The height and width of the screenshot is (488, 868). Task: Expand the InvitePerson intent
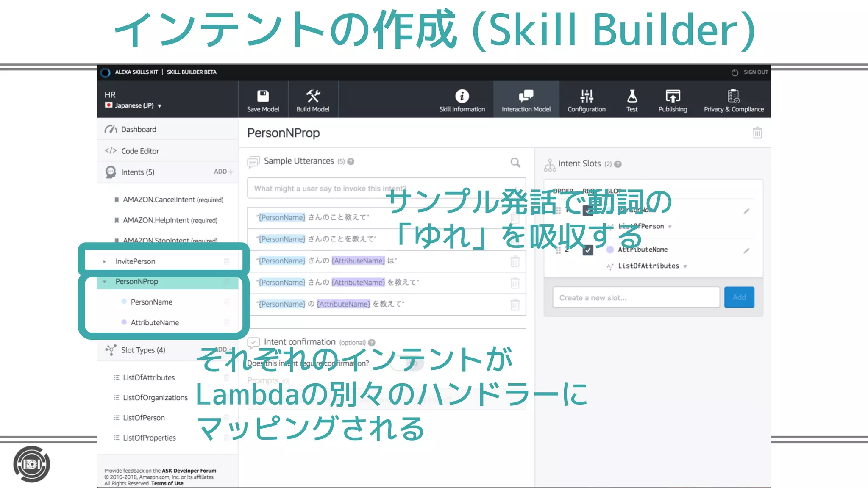(104, 262)
